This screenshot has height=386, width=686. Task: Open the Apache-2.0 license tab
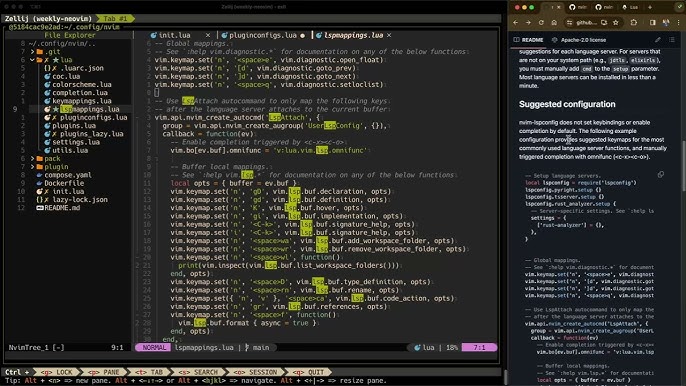[x=579, y=40]
